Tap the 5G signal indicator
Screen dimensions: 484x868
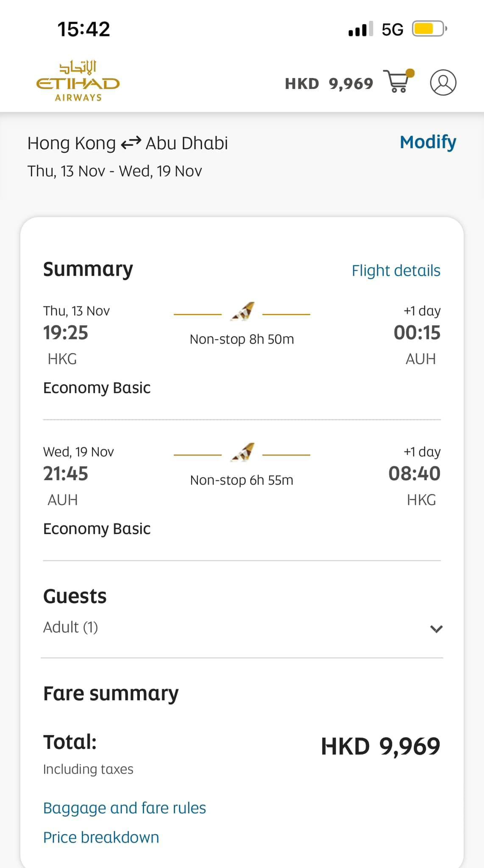(x=392, y=29)
